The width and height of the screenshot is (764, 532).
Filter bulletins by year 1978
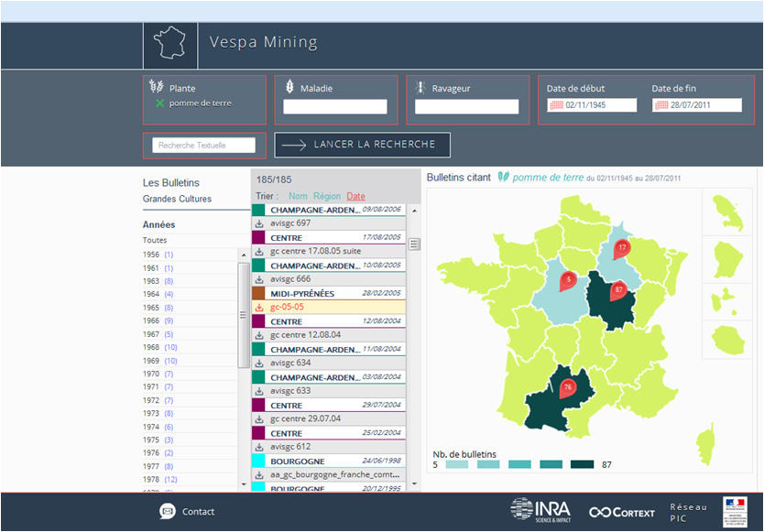click(x=159, y=480)
